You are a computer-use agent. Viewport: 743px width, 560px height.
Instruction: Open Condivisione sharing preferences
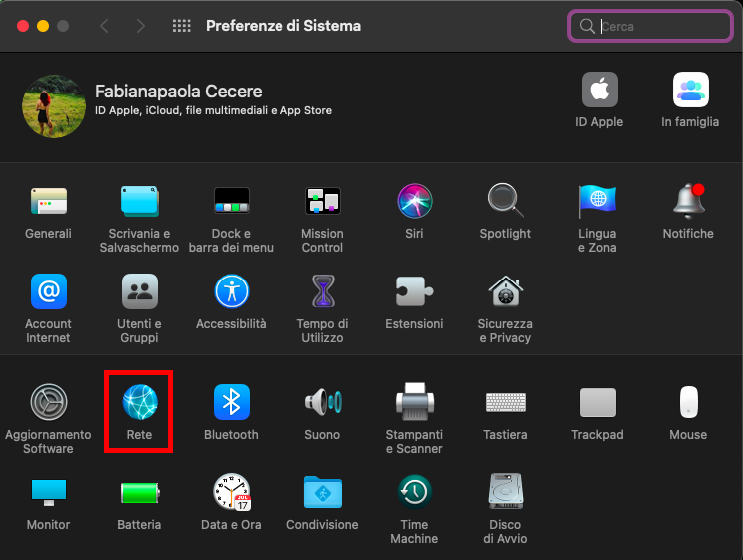click(x=322, y=492)
